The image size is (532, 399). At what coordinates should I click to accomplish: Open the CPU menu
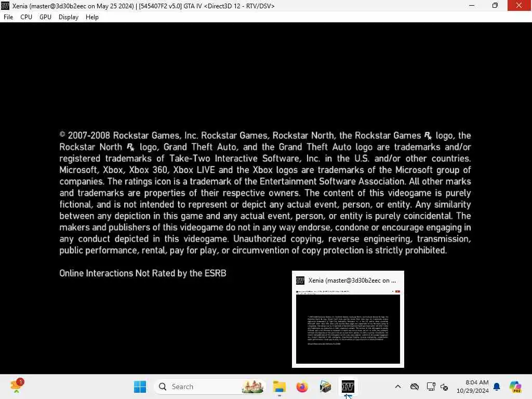26,17
